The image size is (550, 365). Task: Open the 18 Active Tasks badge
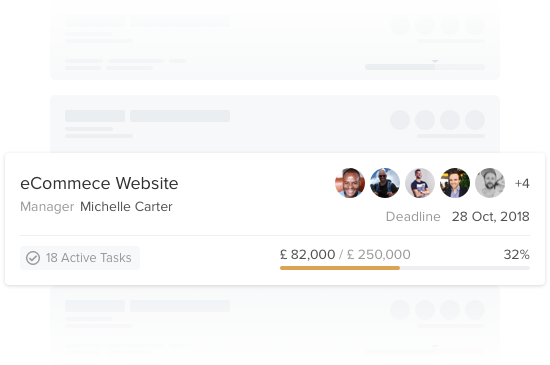pyautogui.click(x=80, y=258)
